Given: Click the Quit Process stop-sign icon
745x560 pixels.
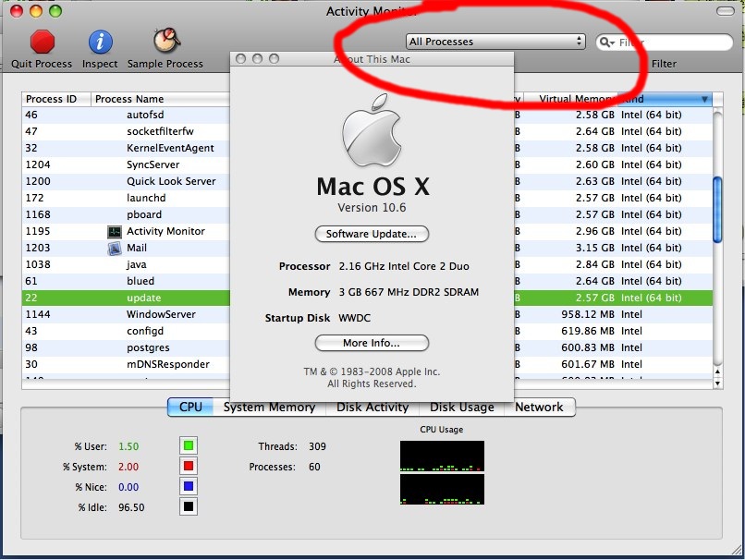Looking at the screenshot, I should (42, 42).
